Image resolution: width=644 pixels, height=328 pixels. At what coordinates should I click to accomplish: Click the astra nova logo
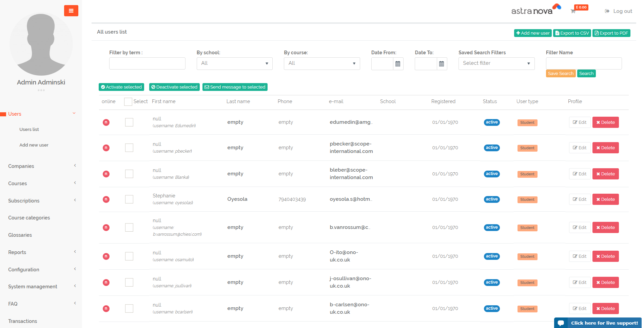click(x=536, y=9)
